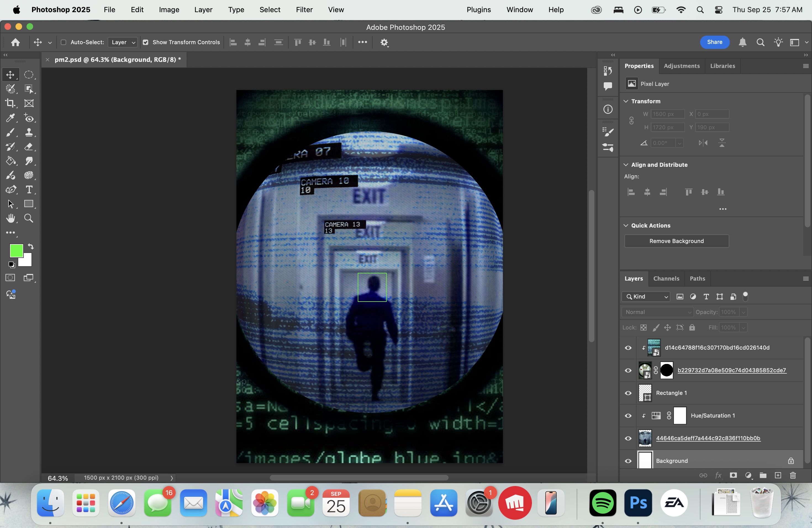
Task: Click the Remove Background button
Action: (676, 241)
